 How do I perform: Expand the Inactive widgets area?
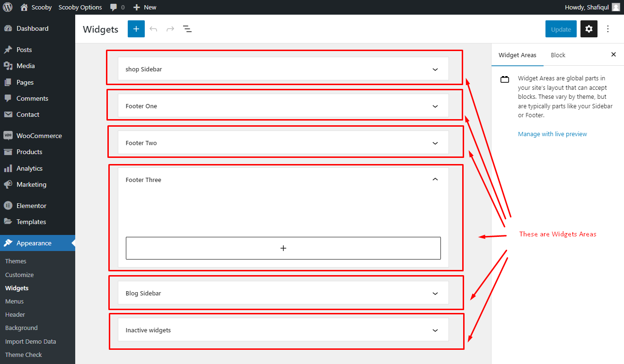point(435,330)
